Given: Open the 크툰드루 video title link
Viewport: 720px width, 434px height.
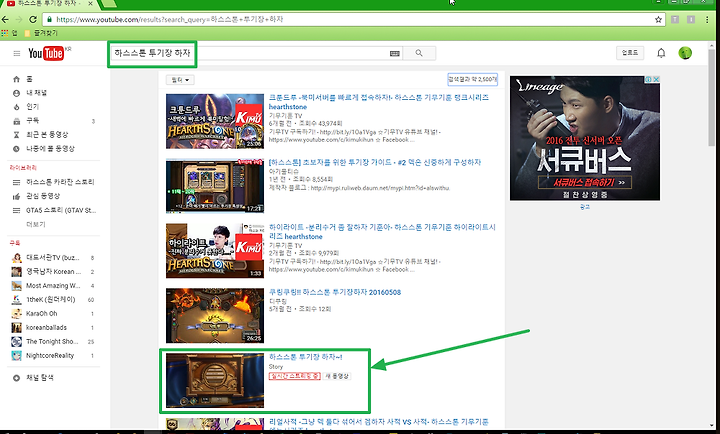Looking at the screenshot, I should click(378, 102).
